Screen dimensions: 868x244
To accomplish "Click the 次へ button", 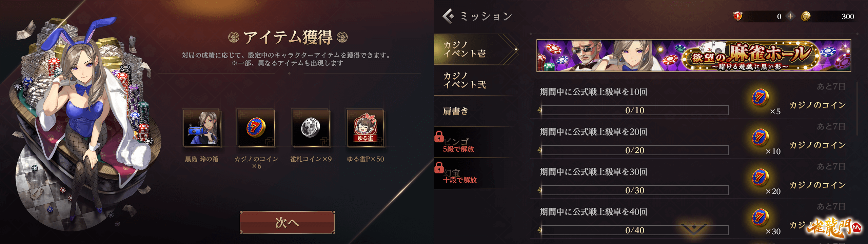I will 287,222.
